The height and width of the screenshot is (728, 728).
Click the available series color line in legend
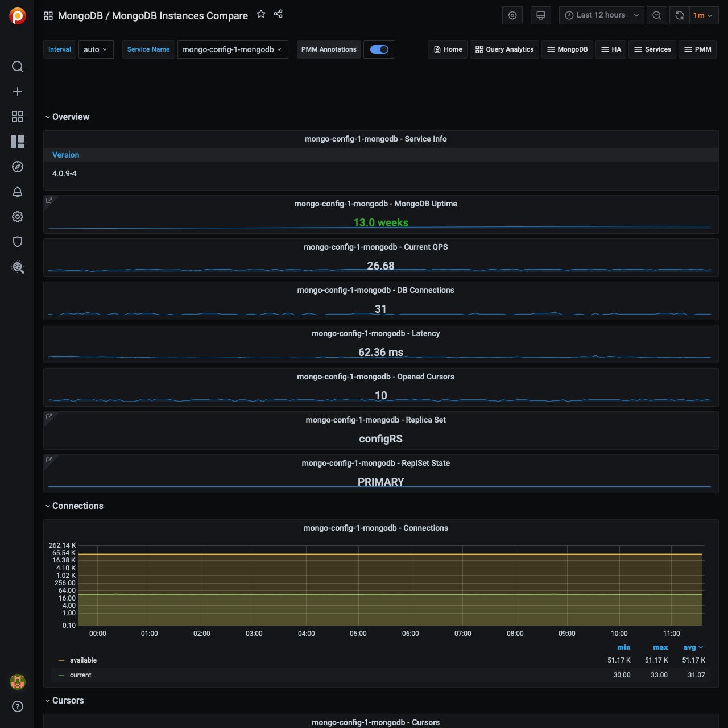61,660
